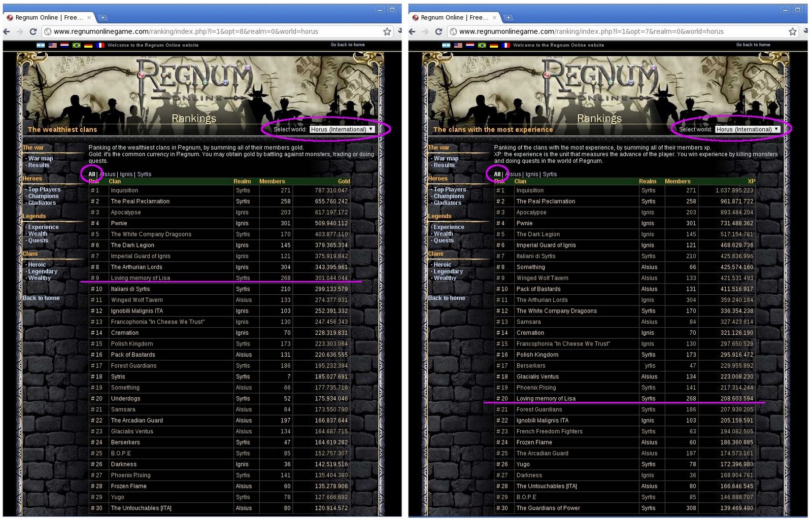812x521 pixels.
Task: Bookmark the most experience page with the star
Action: click(793, 31)
